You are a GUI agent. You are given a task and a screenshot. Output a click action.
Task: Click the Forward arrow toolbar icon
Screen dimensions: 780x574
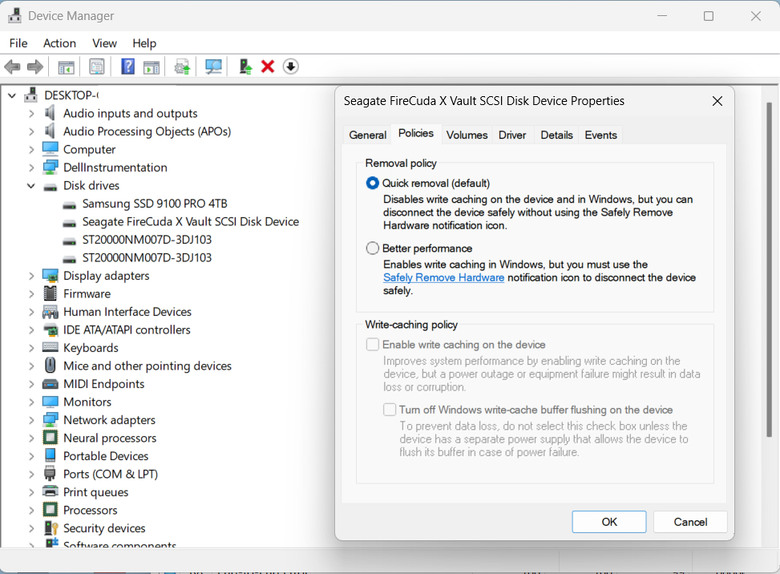[x=35, y=67]
